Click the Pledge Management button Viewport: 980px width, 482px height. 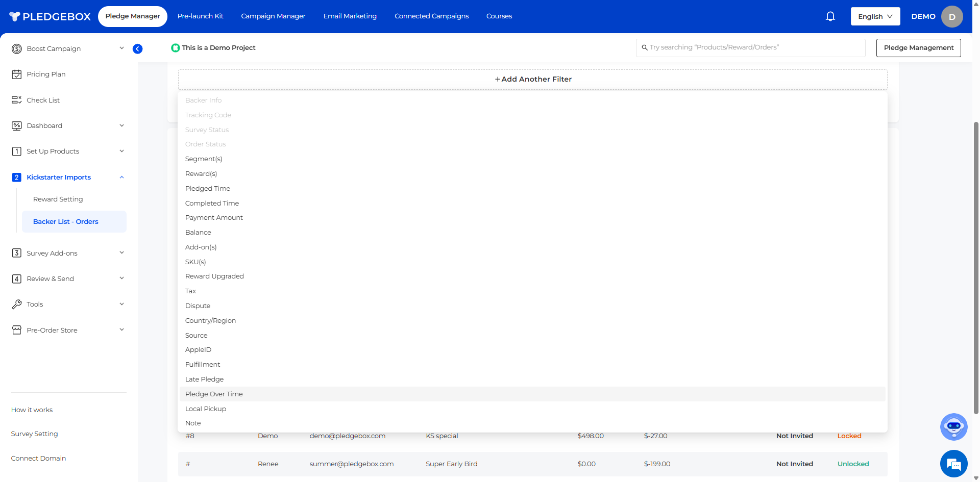point(918,48)
